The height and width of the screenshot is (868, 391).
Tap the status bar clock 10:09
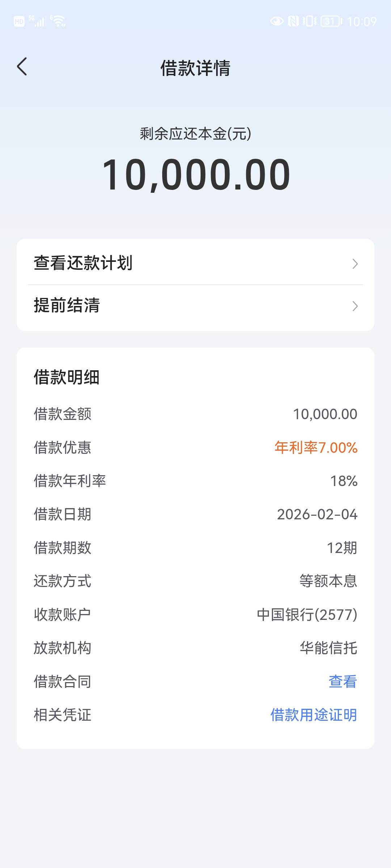click(362, 22)
